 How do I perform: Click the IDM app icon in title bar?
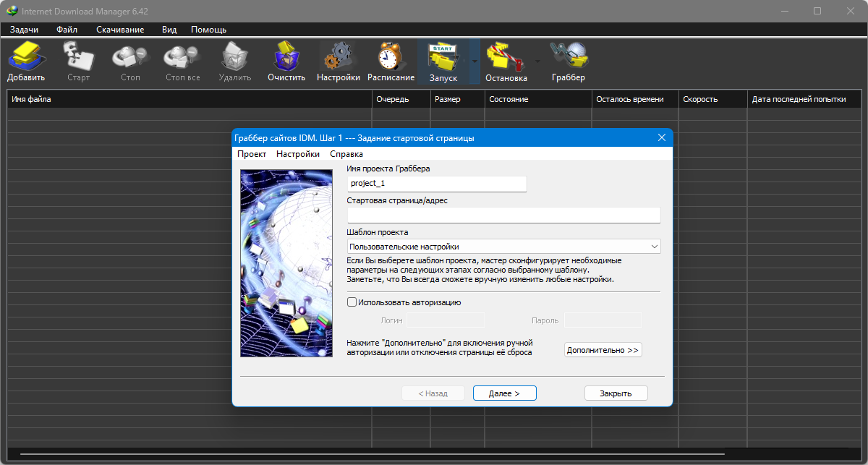click(11, 11)
